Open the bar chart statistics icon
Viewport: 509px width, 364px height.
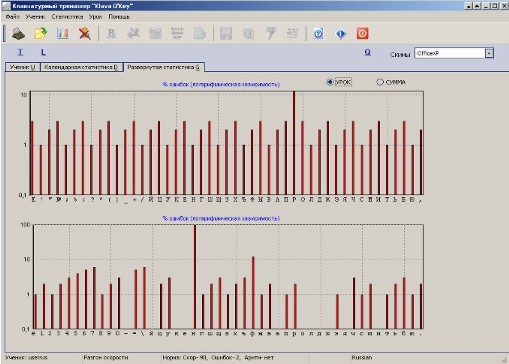63,33
